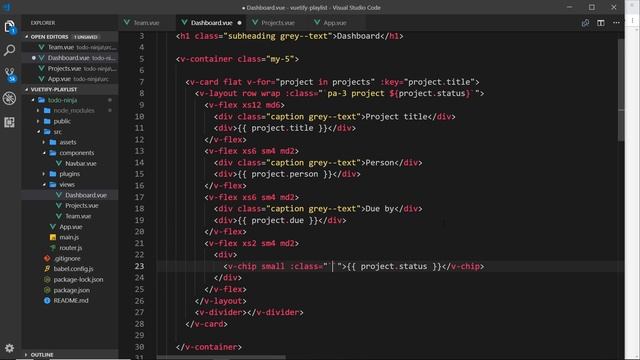Open the Explorer view in activity bar

(9, 27)
